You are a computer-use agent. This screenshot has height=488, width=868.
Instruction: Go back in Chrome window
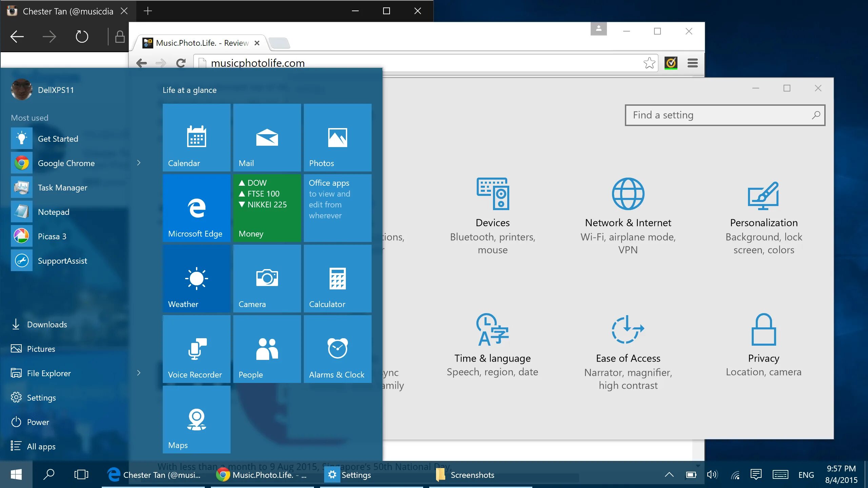[141, 63]
